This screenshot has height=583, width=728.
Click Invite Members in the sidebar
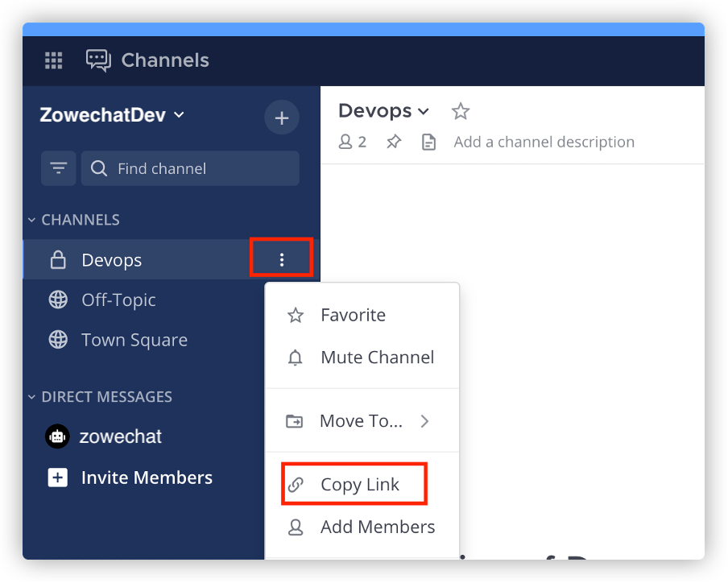click(x=146, y=478)
